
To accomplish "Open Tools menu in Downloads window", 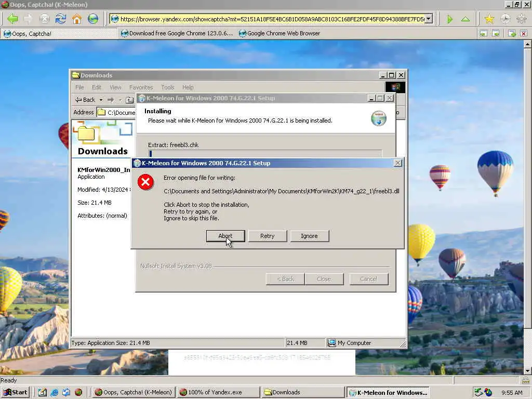I will click(168, 87).
